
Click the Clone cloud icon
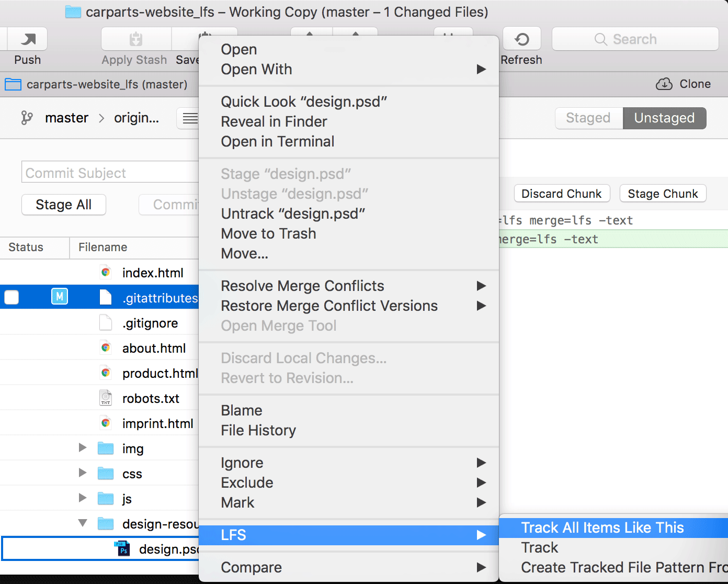(664, 84)
